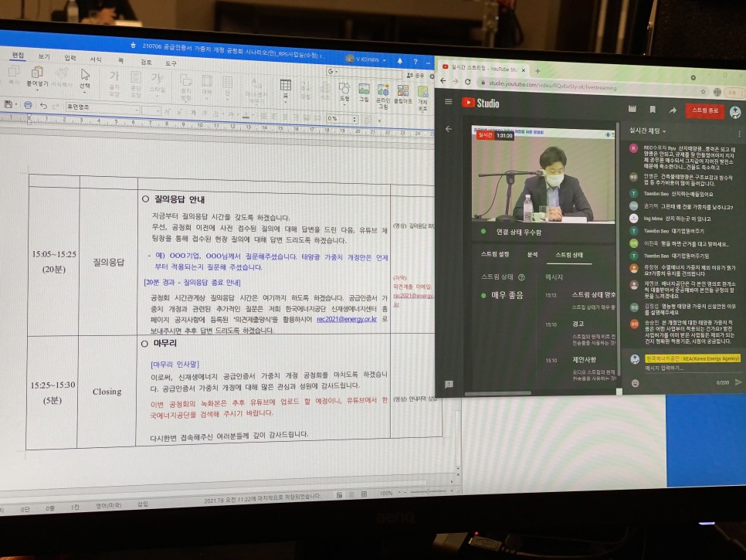This screenshot has height=560, width=746.
Task: Choose the Select (선택) cursor tool
Action: (x=85, y=76)
